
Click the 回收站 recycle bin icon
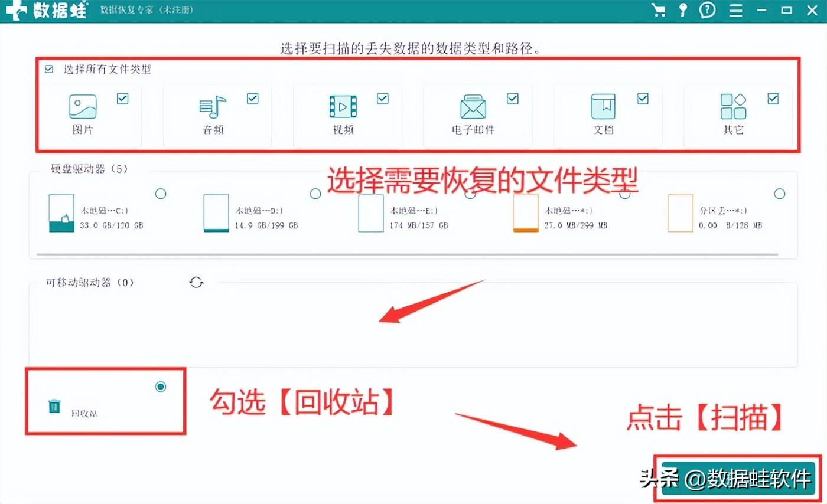54,405
